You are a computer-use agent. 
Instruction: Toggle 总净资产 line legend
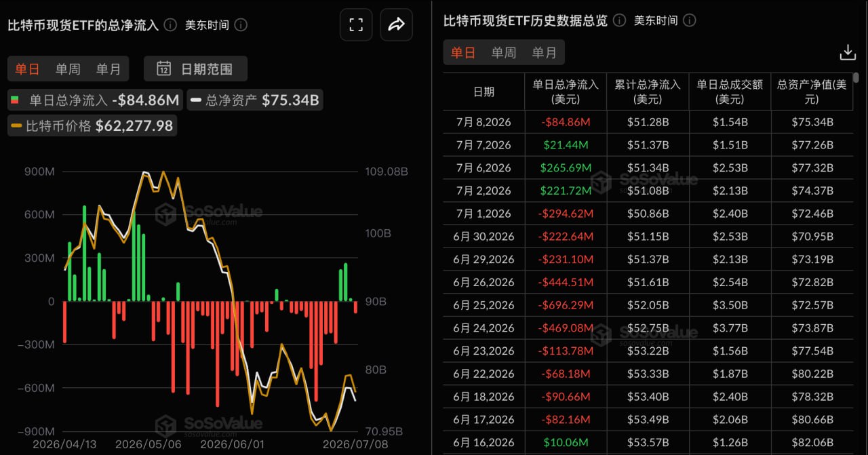click(x=254, y=100)
